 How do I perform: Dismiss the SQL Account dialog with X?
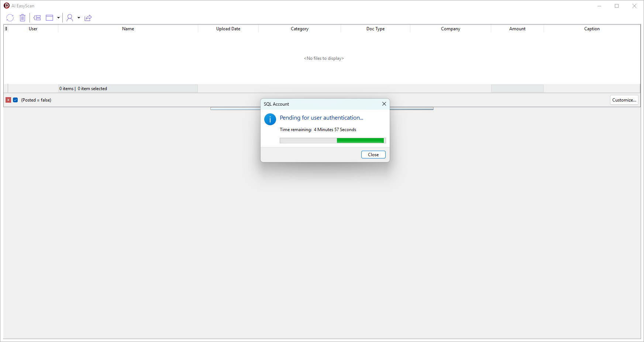pos(384,104)
